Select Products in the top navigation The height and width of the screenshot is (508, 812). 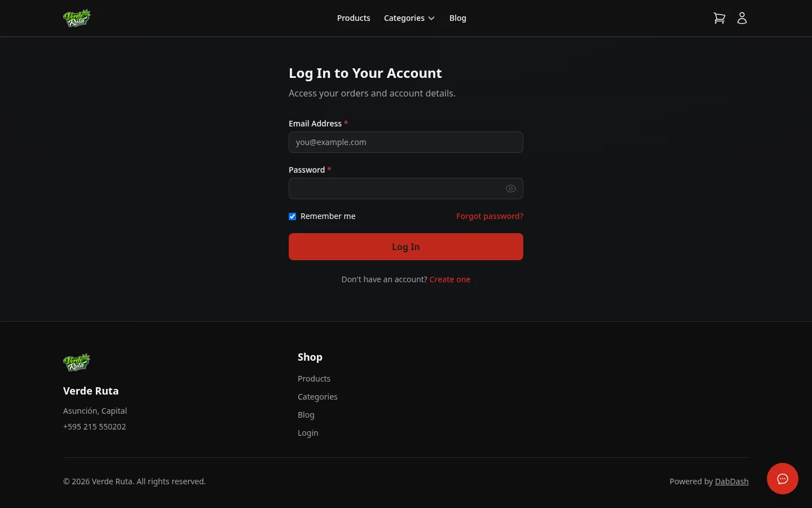pyautogui.click(x=354, y=17)
